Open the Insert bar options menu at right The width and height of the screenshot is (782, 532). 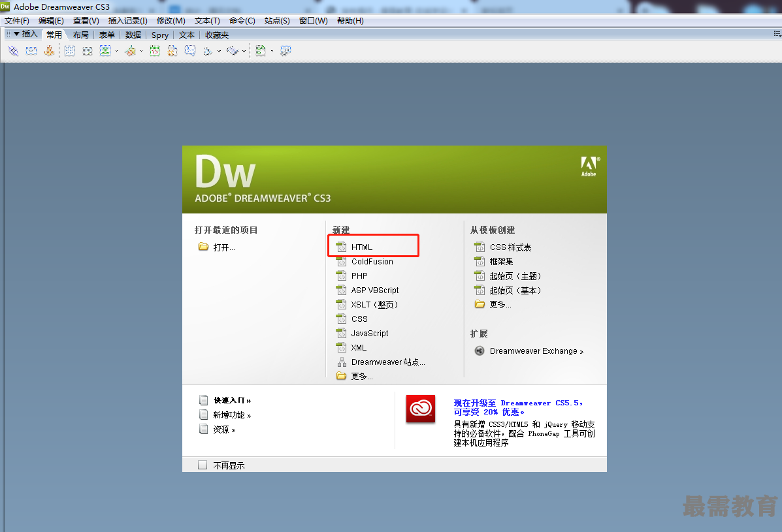(x=777, y=34)
